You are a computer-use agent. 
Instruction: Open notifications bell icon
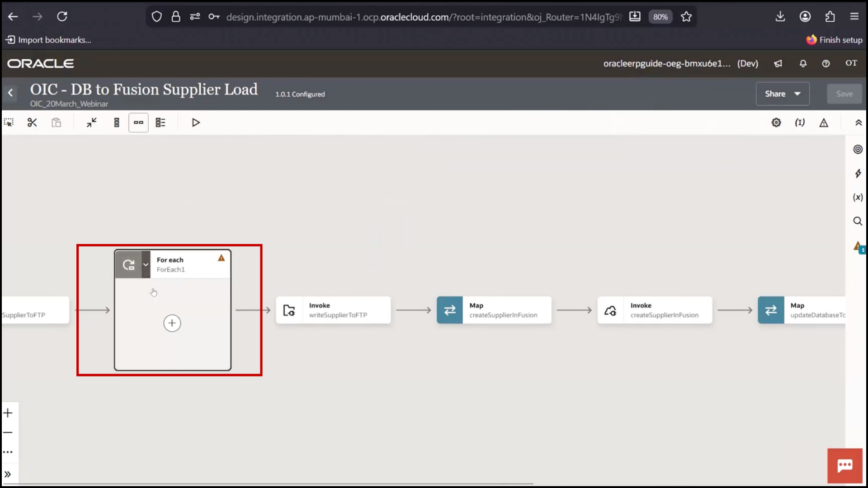803,64
